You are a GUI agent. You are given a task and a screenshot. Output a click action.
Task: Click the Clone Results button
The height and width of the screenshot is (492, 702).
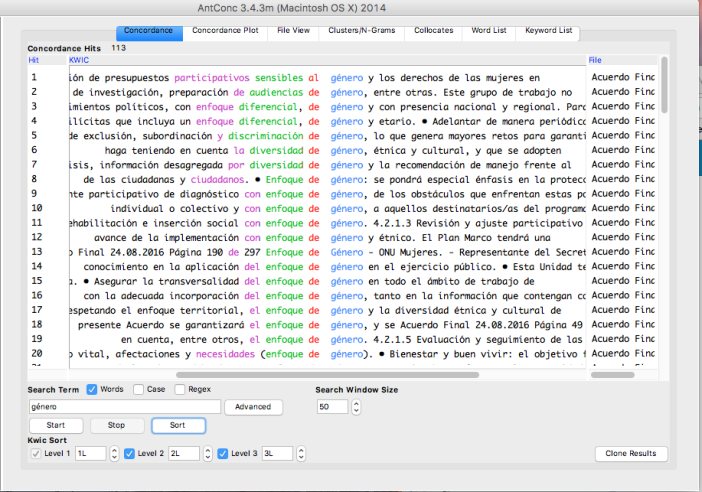[x=631, y=454]
